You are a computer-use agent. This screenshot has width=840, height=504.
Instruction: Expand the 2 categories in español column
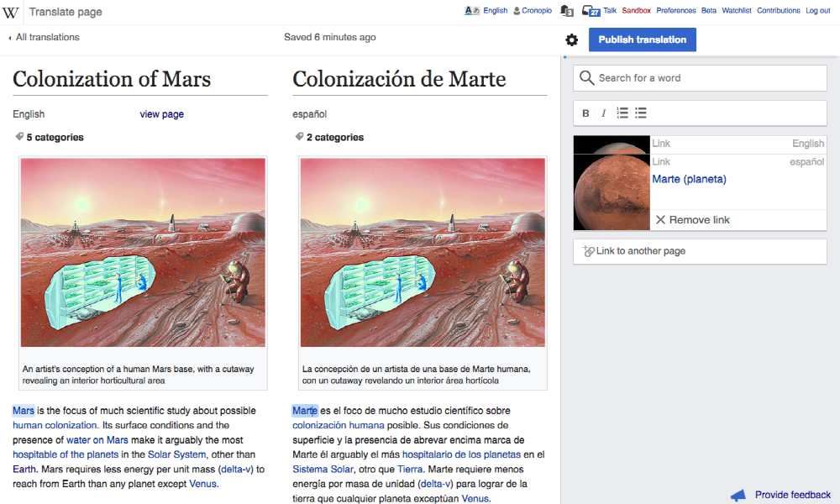click(x=333, y=138)
